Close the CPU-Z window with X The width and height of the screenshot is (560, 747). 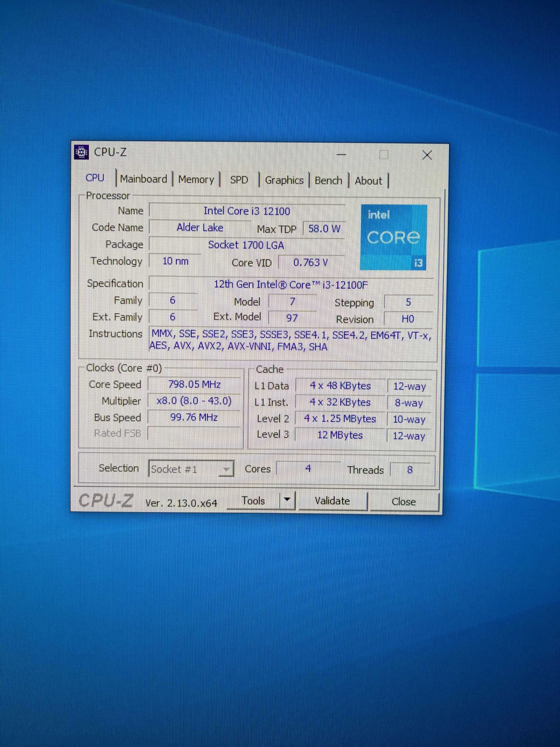[427, 155]
